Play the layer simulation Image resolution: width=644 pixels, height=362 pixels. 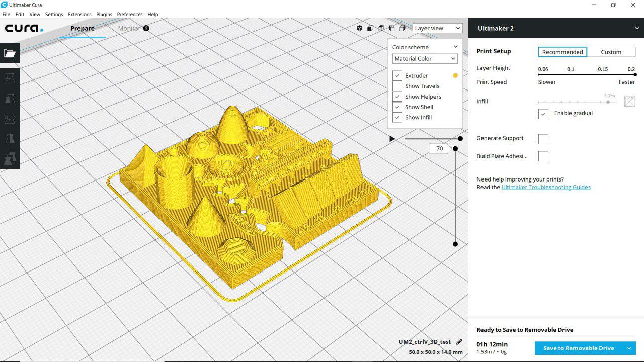tap(392, 138)
